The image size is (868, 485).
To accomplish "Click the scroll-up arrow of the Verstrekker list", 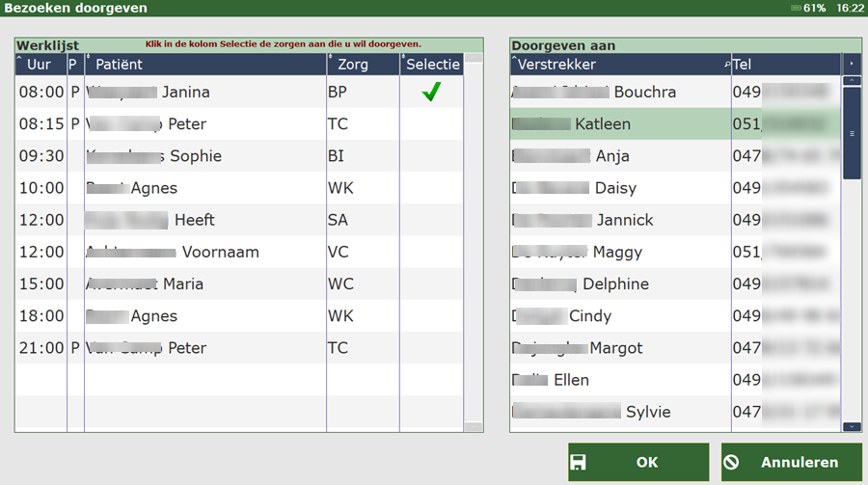I will (852, 81).
